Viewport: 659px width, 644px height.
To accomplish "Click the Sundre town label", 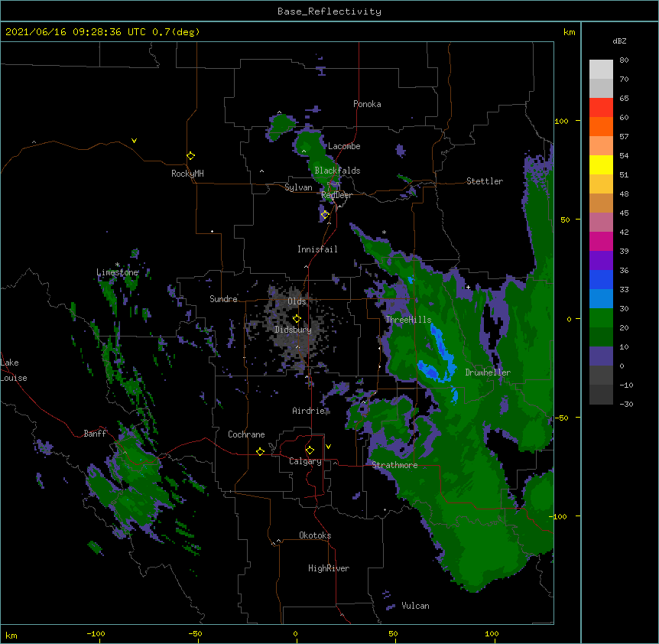I will coord(223,299).
